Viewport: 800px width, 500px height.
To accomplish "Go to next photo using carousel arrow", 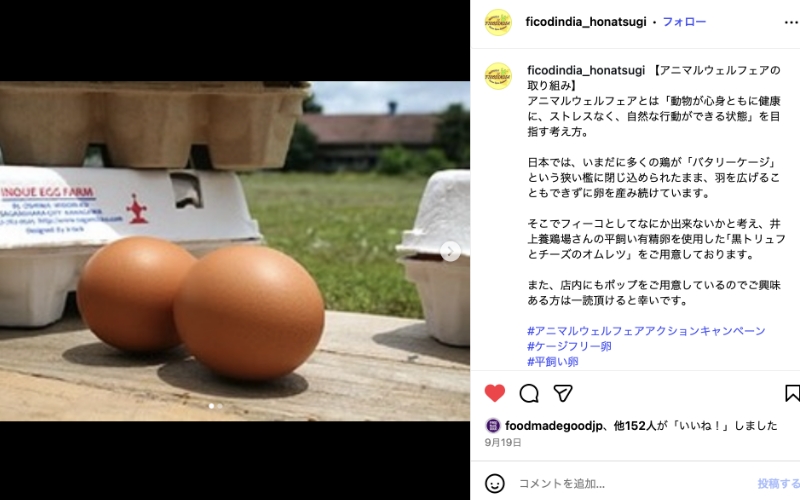I will point(450,252).
